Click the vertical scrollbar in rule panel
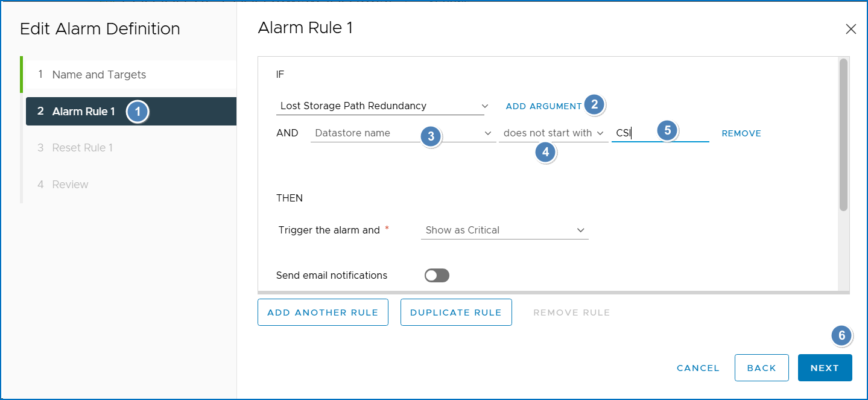The width and height of the screenshot is (868, 400). pos(843,135)
